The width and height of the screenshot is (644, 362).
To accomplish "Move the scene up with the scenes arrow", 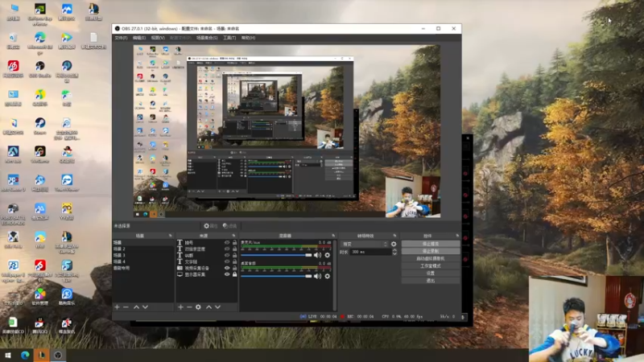I will 136,307.
